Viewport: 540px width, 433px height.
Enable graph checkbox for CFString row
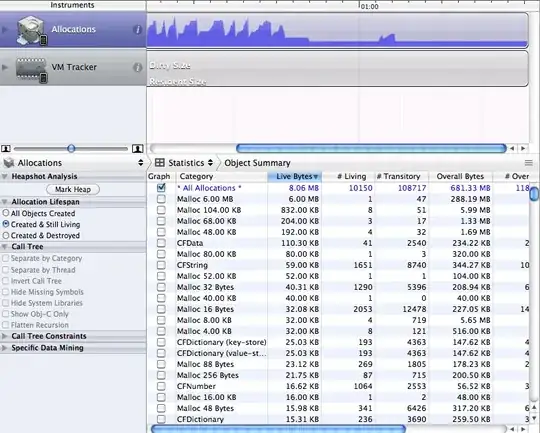[161, 265]
